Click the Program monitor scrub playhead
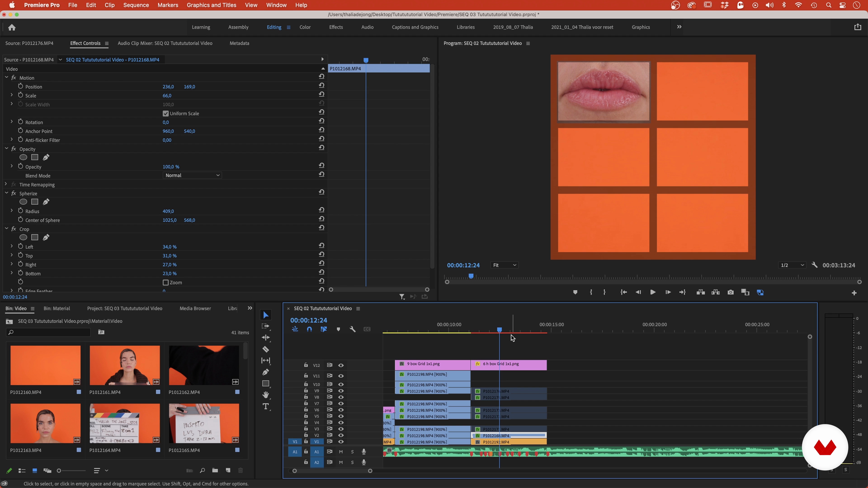 pyautogui.click(x=471, y=276)
